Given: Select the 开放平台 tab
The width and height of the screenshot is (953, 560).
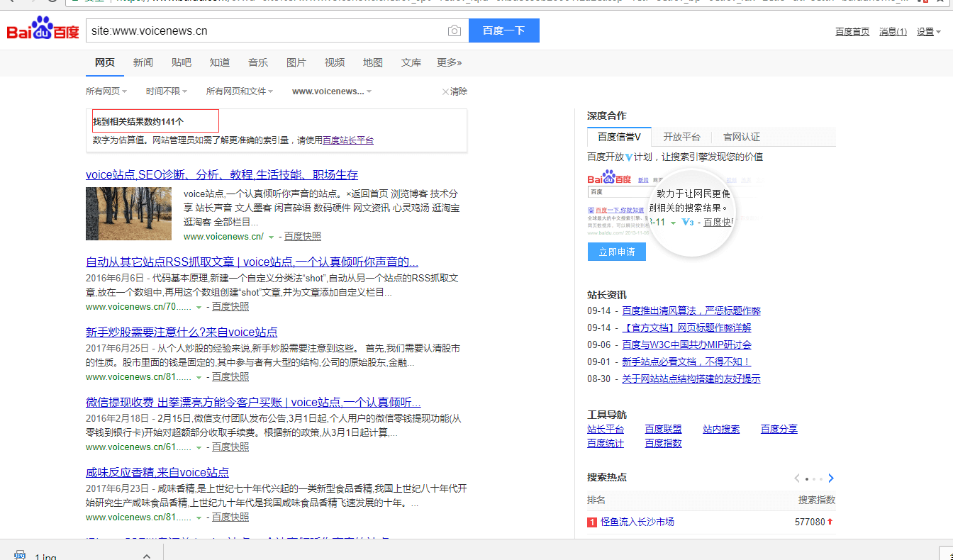Looking at the screenshot, I should 681,138.
